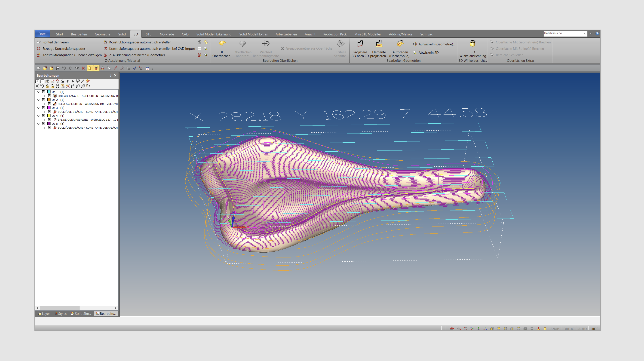Uncheck the Op 1 checkbox
Viewport: 644px width, 361px height.
tap(43, 92)
